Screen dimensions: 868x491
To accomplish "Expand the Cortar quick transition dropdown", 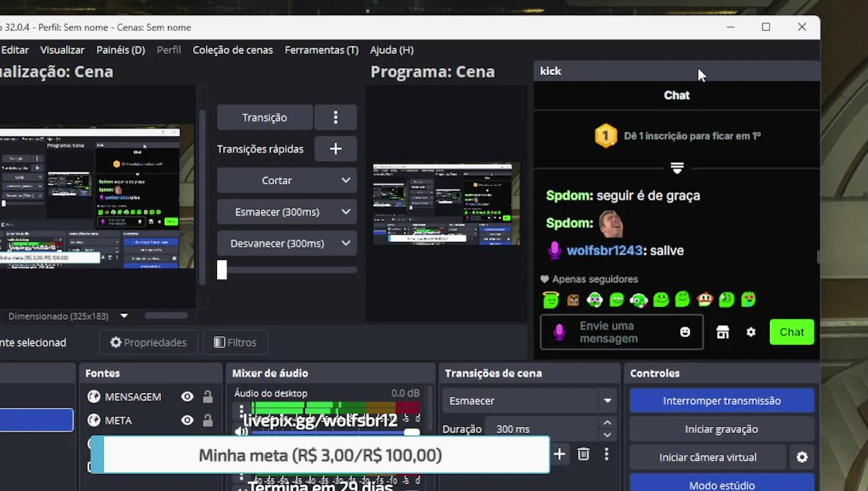I will [x=346, y=180].
